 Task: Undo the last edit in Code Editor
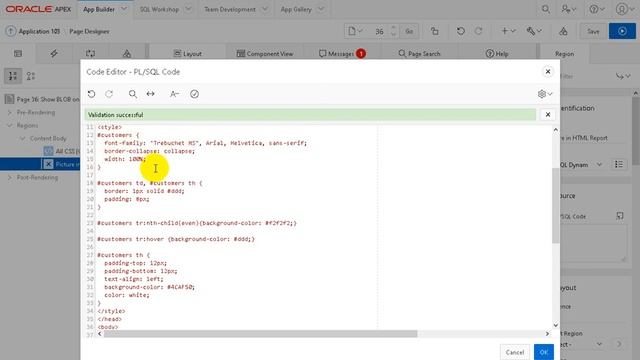point(91,94)
